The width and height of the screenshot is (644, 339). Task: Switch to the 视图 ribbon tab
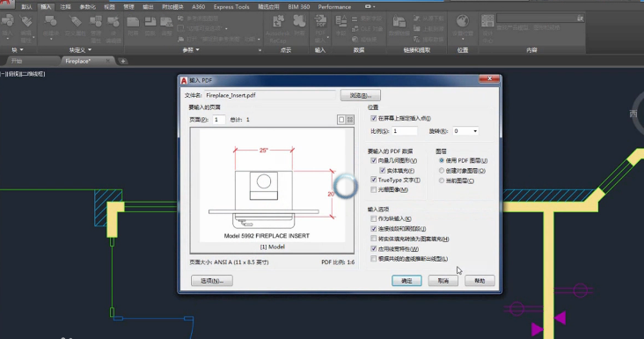[109, 7]
